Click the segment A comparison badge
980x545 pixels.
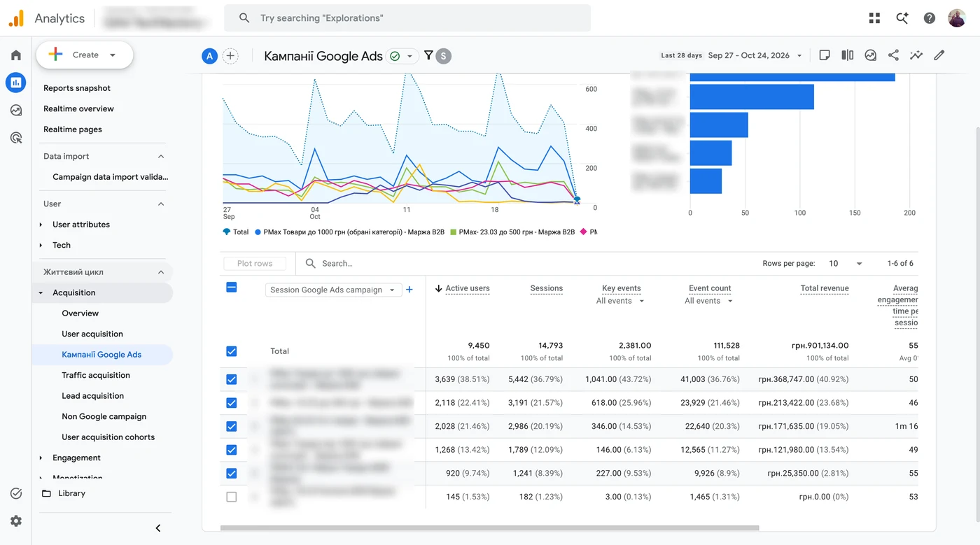209,56
